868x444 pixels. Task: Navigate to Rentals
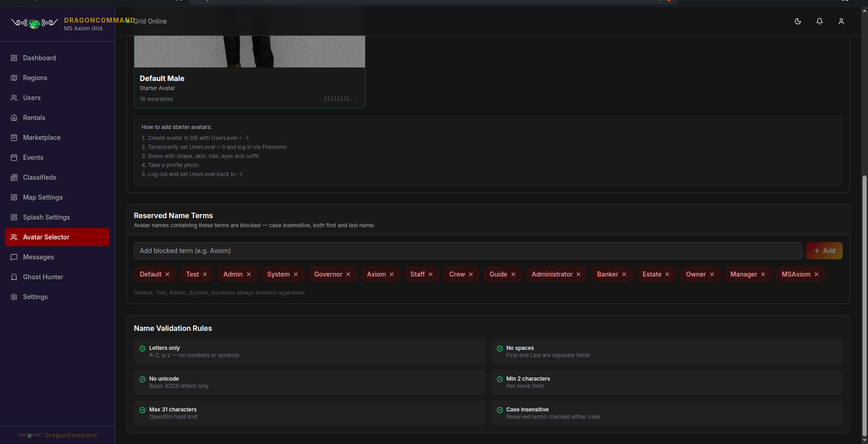tap(57, 118)
